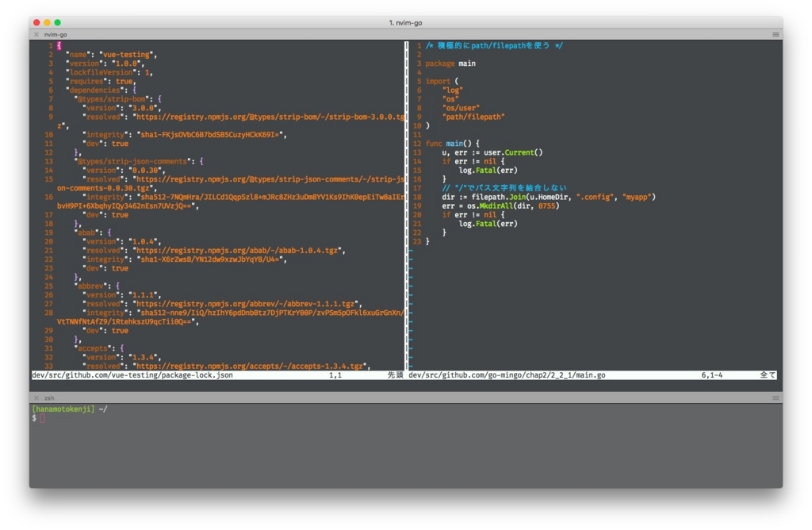This screenshot has width=812, height=530.
Task: Open the zsh pane hamburger menu
Action: pos(776,397)
